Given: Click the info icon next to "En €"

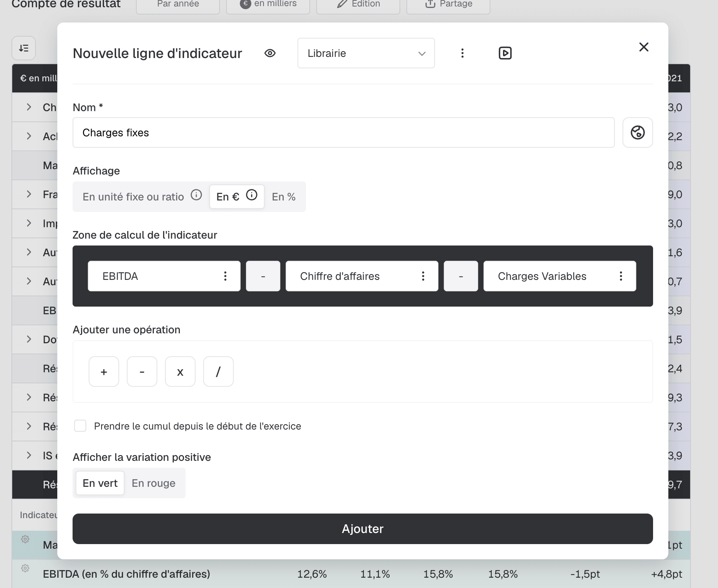Looking at the screenshot, I should [252, 195].
